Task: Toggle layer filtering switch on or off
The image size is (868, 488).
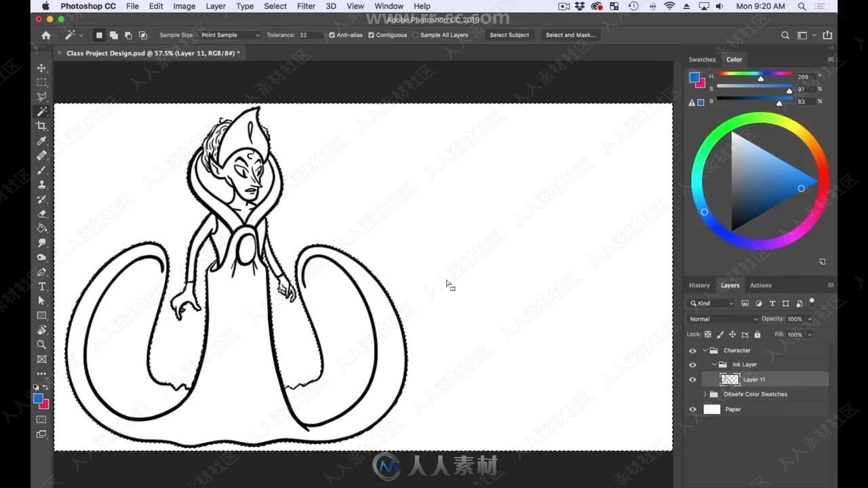Action: tap(812, 302)
